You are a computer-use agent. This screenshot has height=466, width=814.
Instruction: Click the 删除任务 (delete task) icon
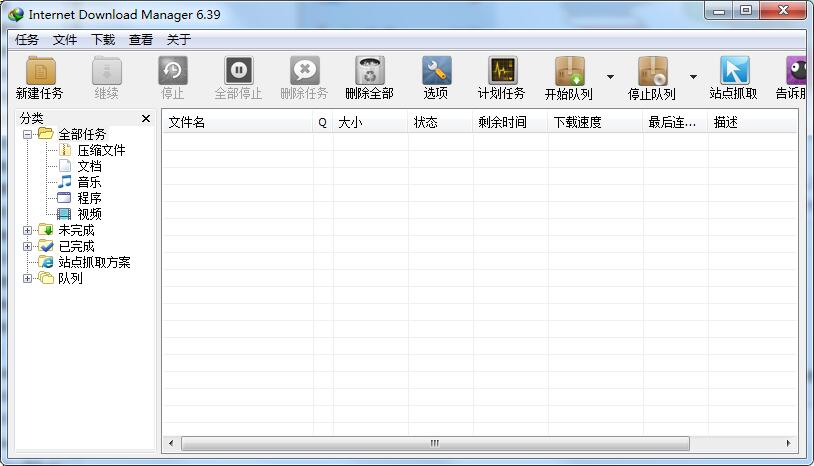[305, 71]
